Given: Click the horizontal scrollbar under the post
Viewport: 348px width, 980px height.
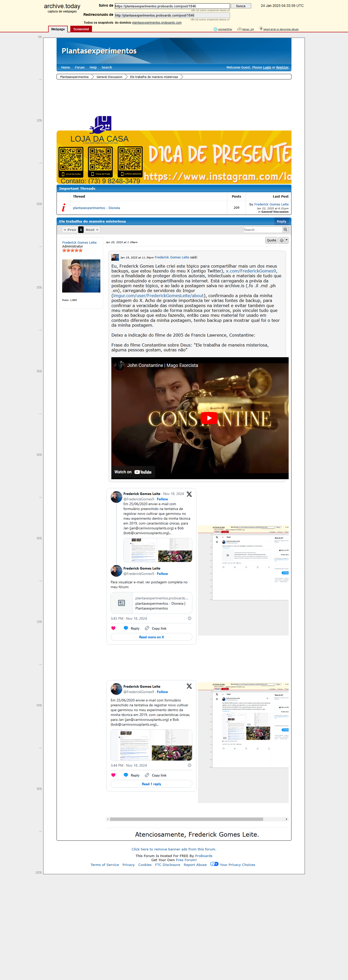Looking at the screenshot, I should (186, 819).
